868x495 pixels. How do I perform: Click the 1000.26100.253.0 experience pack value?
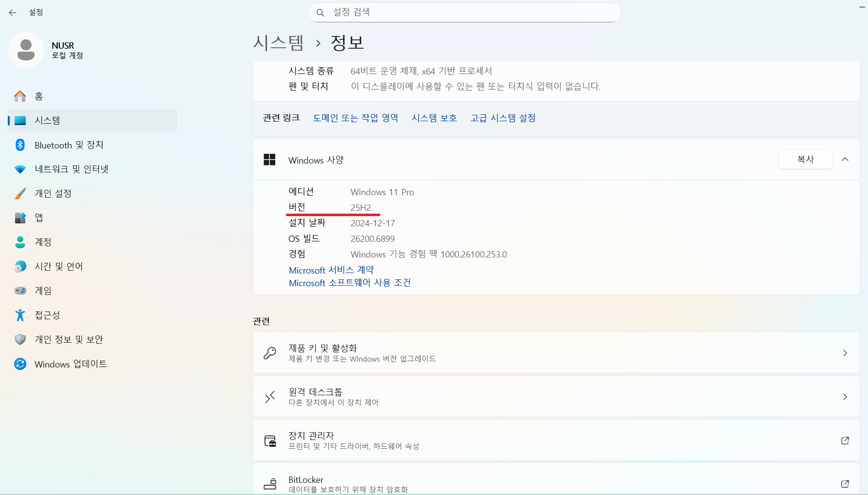[x=474, y=255]
